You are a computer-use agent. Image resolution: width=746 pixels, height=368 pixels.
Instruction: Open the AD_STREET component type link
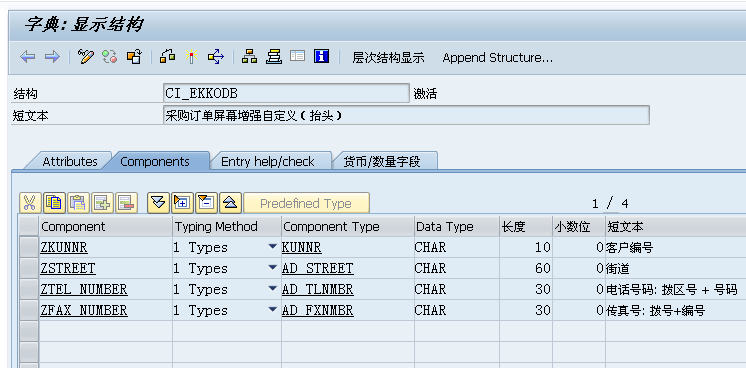(317, 269)
